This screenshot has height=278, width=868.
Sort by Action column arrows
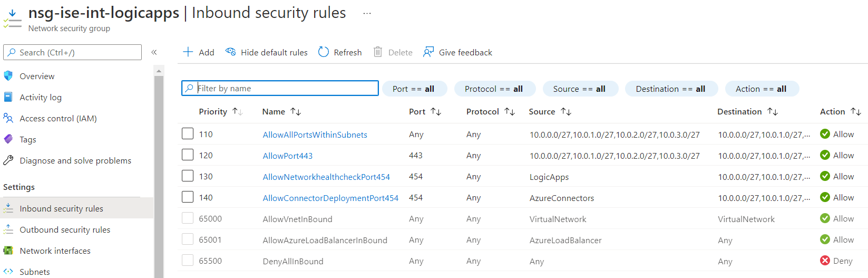click(856, 111)
